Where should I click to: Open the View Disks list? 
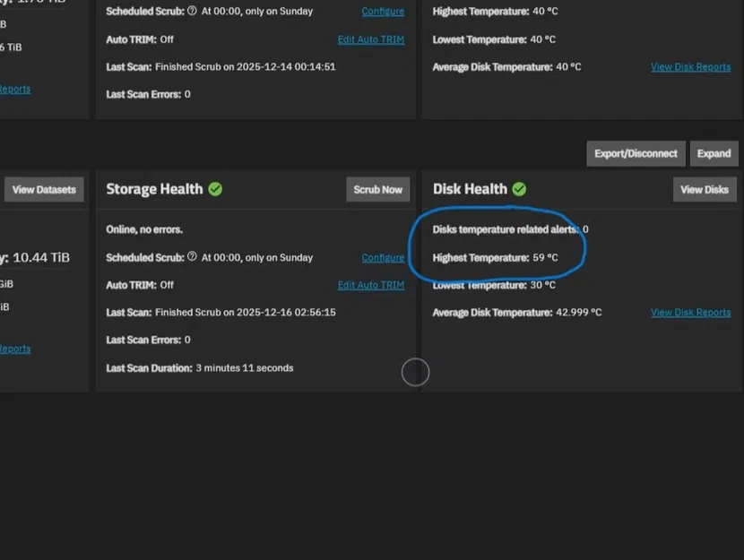(x=705, y=189)
